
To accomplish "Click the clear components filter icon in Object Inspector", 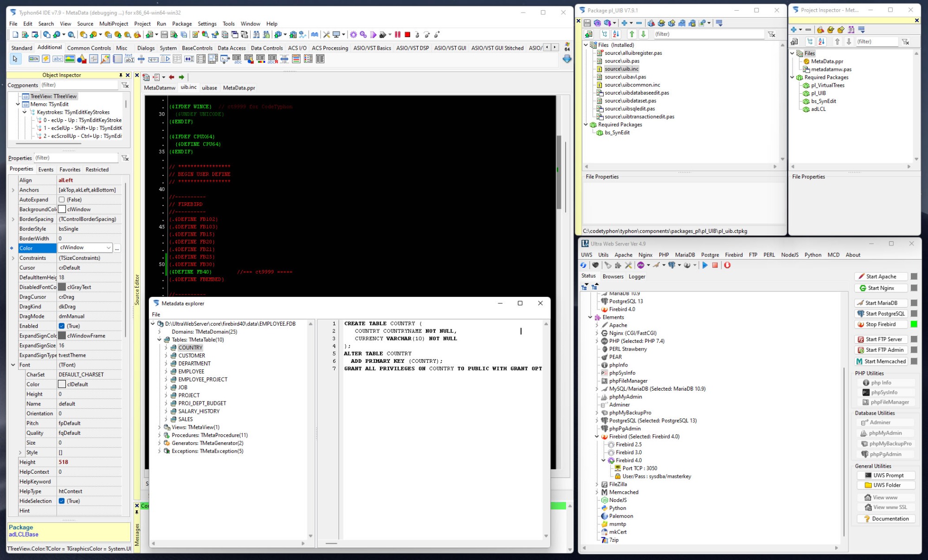I will (125, 85).
